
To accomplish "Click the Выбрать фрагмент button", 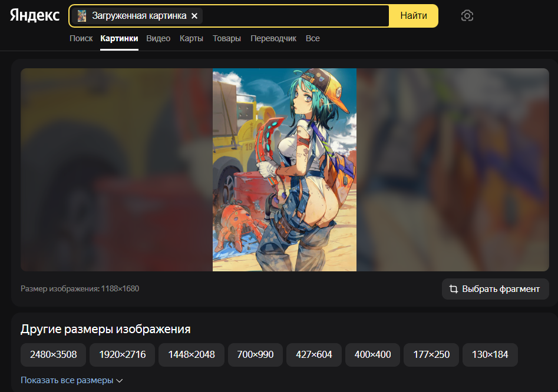I will tap(495, 289).
